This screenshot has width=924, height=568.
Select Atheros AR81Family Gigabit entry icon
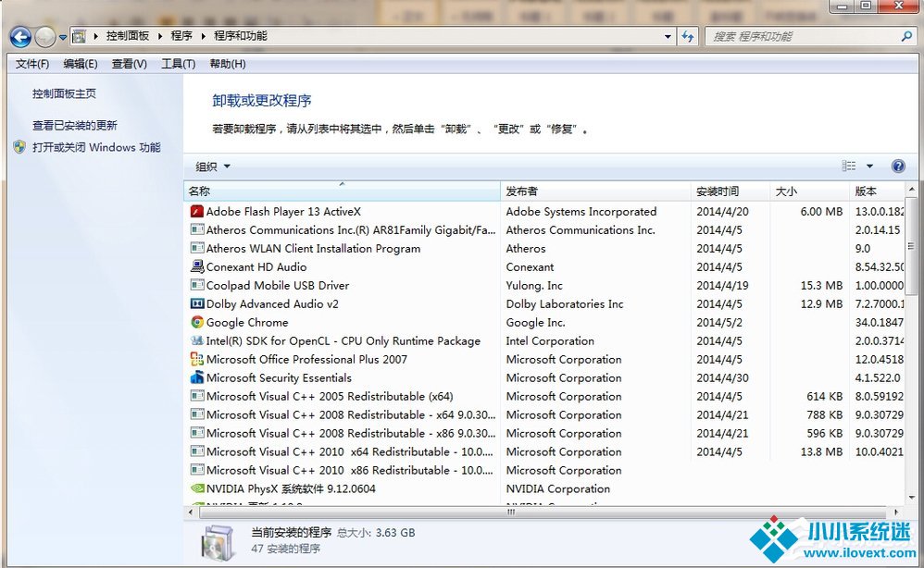pos(197,229)
